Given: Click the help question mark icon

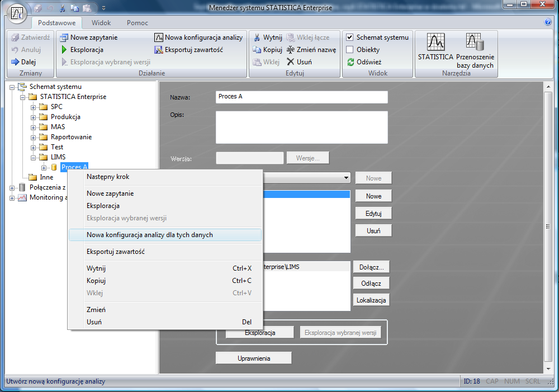Looking at the screenshot, I should point(548,22).
